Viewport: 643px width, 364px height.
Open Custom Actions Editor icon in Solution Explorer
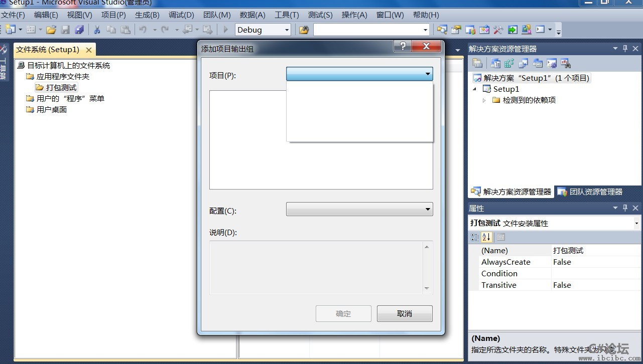click(x=552, y=63)
